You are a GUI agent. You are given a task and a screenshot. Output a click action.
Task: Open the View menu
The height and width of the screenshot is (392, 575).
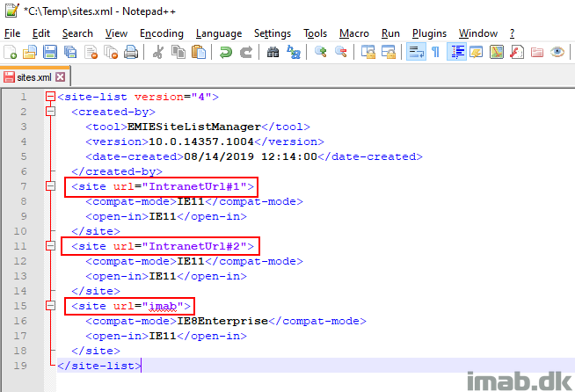tap(116, 33)
